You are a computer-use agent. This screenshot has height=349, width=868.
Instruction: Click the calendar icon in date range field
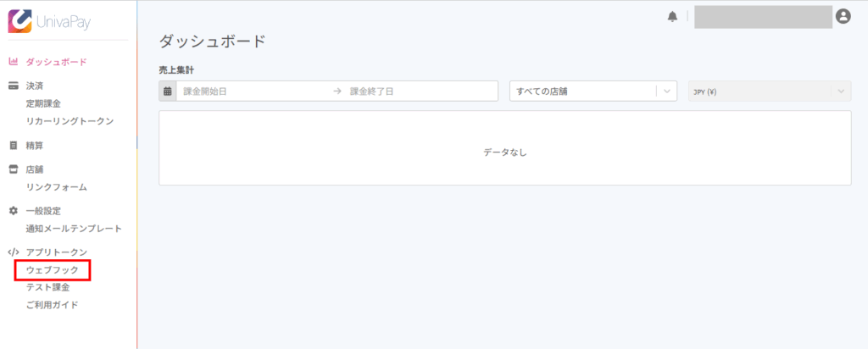tap(168, 91)
